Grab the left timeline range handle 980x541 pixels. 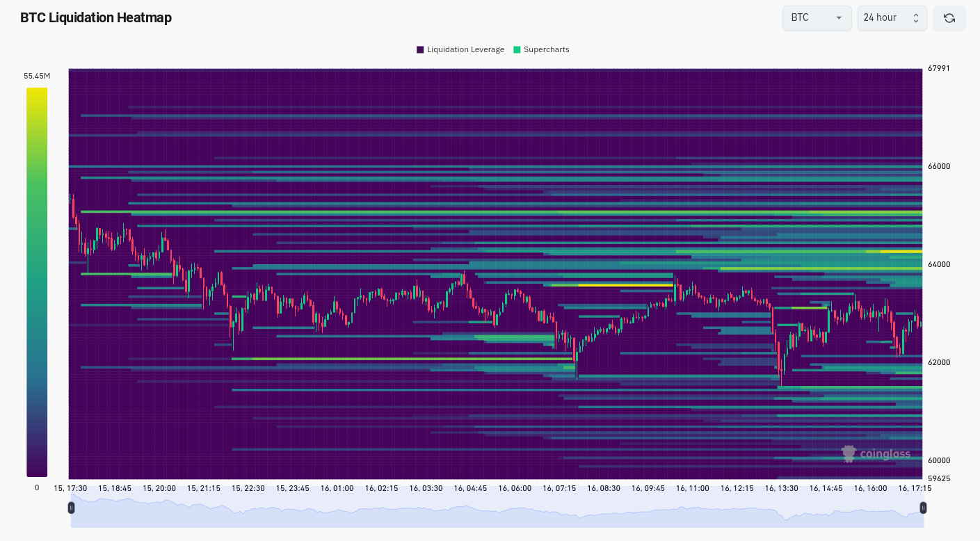pyautogui.click(x=71, y=508)
